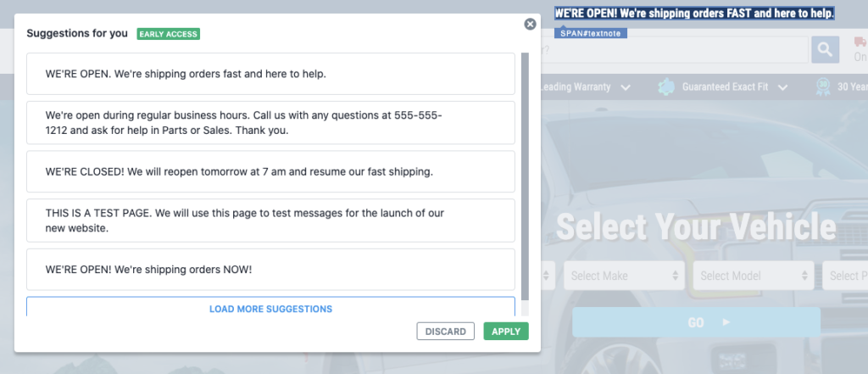Close the suggestions dialog with X icon
868x374 pixels.
pos(530,25)
